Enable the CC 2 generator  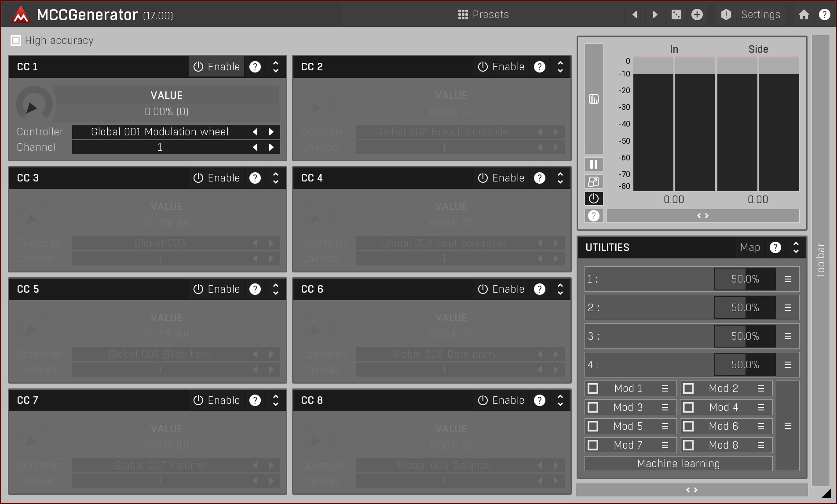(x=501, y=67)
